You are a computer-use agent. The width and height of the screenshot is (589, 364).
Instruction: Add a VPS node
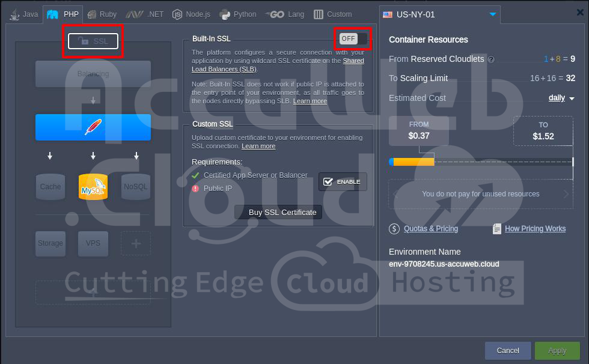93,243
